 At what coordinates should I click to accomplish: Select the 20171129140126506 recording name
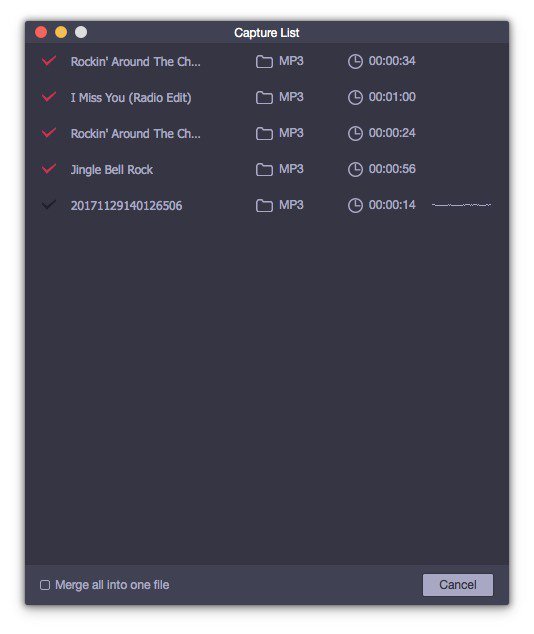[x=127, y=206]
